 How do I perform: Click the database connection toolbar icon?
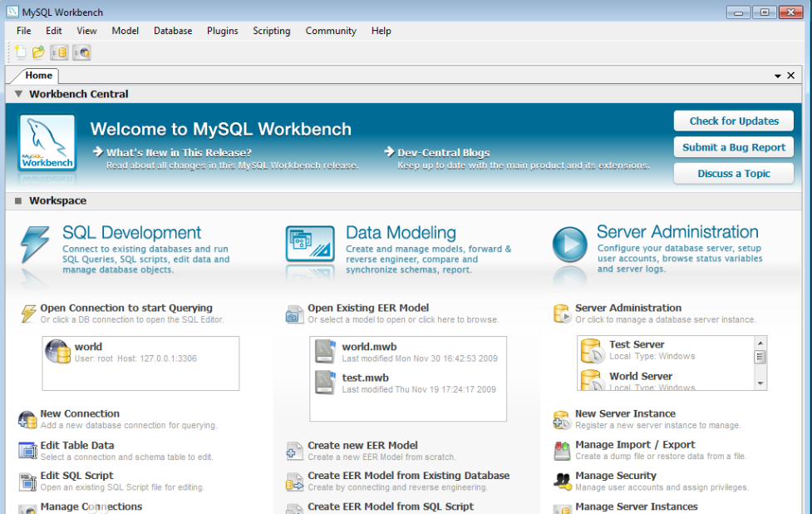[x=60, y=52]
